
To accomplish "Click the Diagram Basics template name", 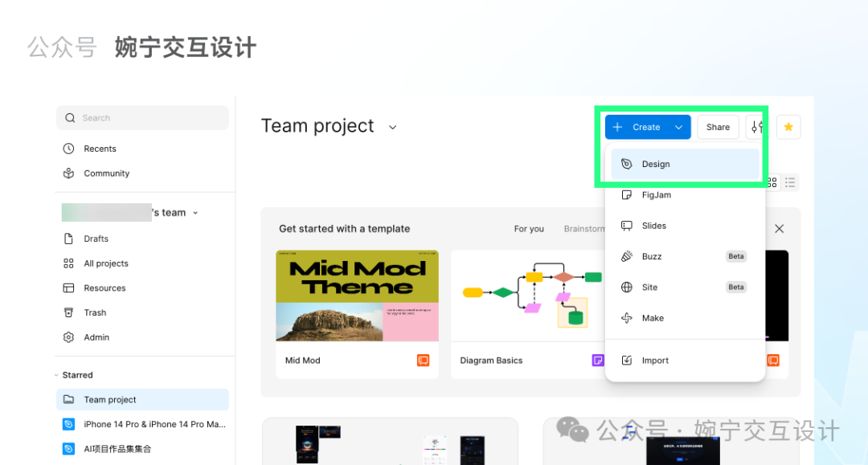I will (491, 361).
